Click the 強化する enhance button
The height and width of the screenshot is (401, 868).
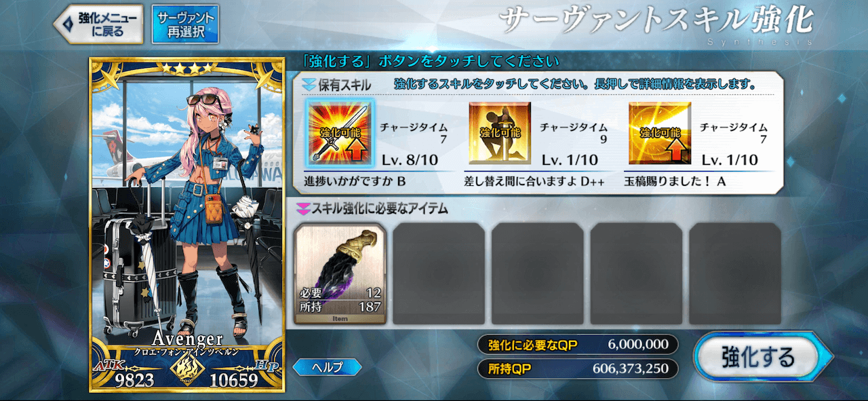[x=759, y=357]
